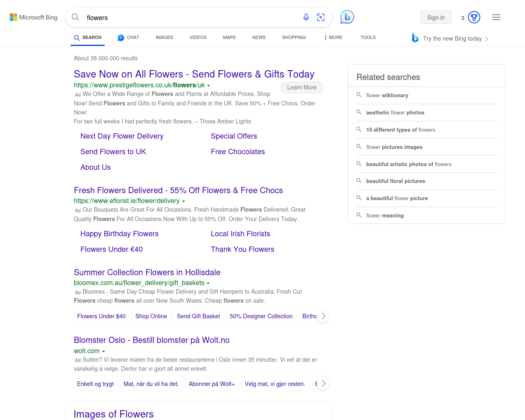Open Flowers Under €40 link
The width and height of the screenshot is (525, 420).
coord(112,249)
